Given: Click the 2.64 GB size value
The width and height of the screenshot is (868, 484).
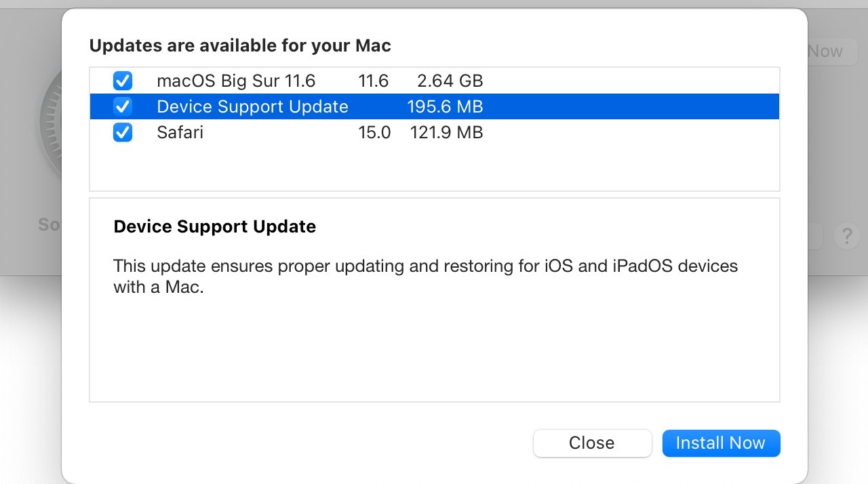Looking at the screenshot, I should (450, 81).
